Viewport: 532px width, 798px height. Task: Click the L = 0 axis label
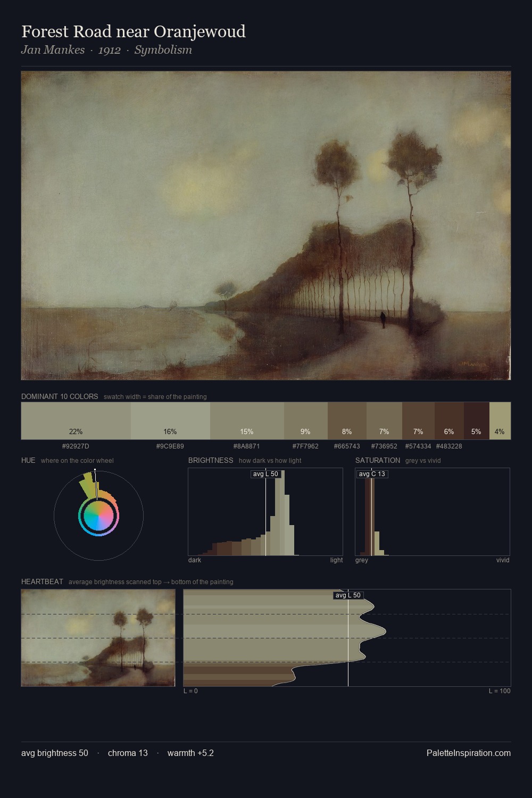(x=190, y=691)
